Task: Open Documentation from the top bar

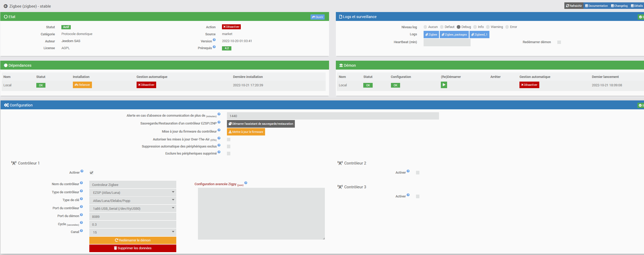Action: coord(596,6)
